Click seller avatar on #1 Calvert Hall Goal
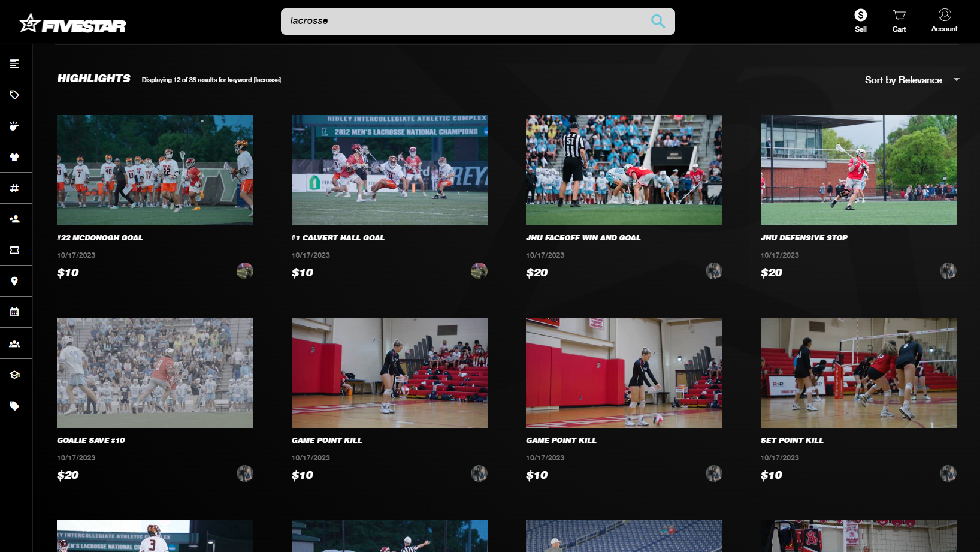This screenshot has height=552, width=980. tap(479, 271)
